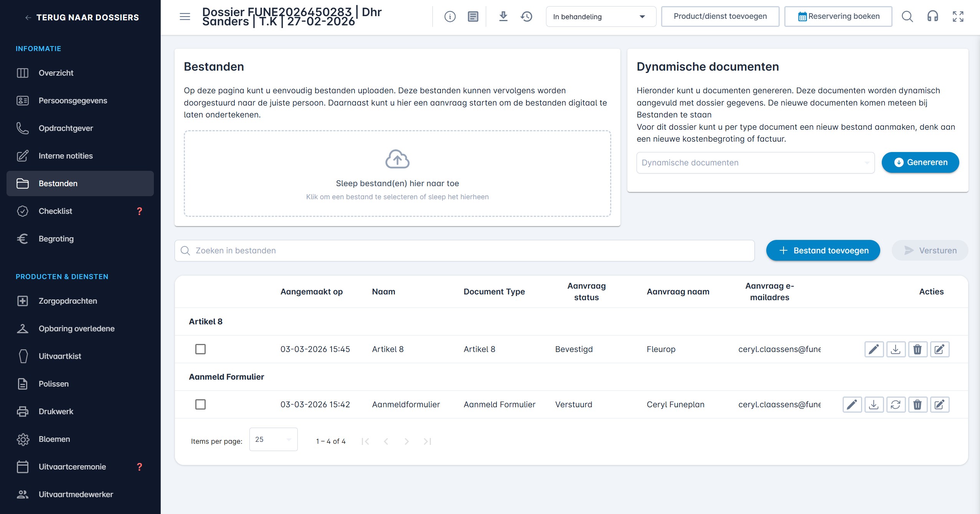Click the Zoeken in bestanden search field
980x514 pixels.
click(x=464, y=251)
